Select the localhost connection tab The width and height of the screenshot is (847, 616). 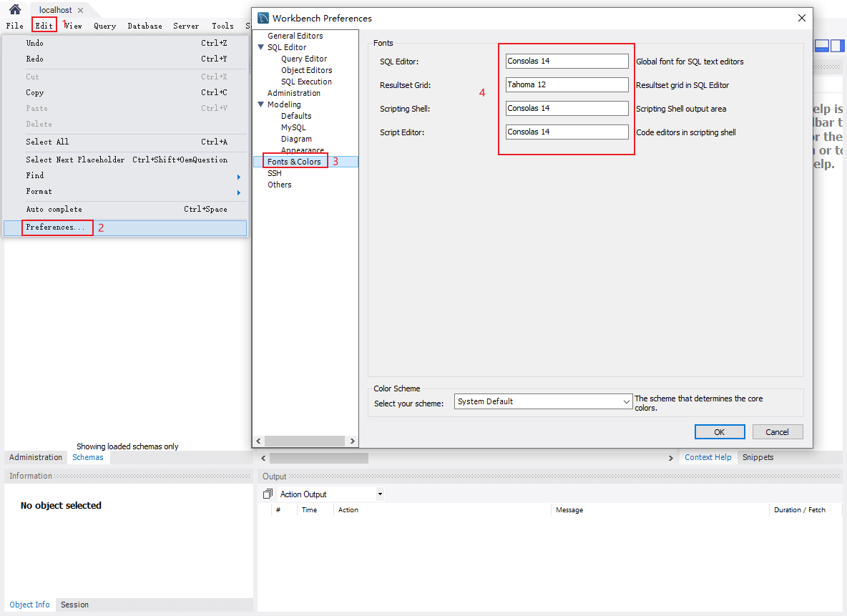[x=55, y=10]
